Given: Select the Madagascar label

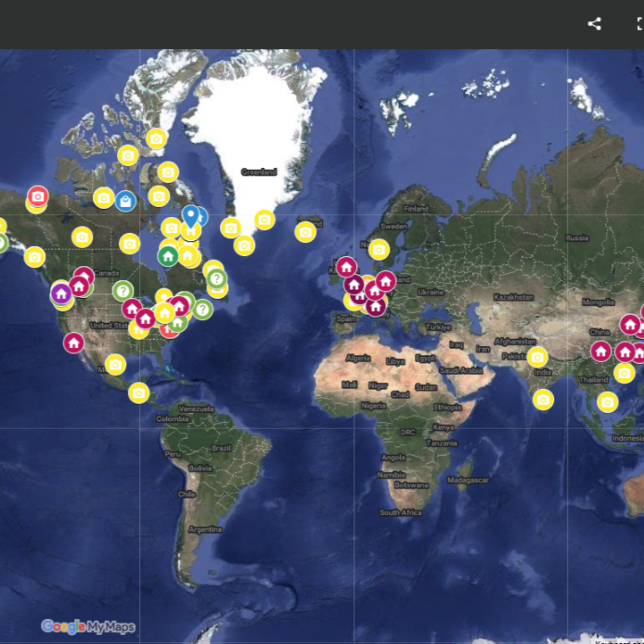Looking at the screenshot, I should click(468, 480).
